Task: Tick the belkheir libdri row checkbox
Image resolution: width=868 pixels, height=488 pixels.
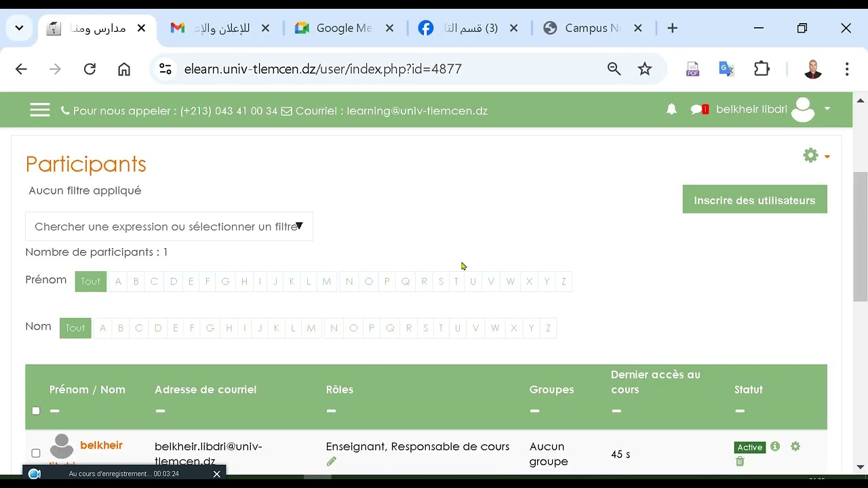Action: (x=36, y=453)
